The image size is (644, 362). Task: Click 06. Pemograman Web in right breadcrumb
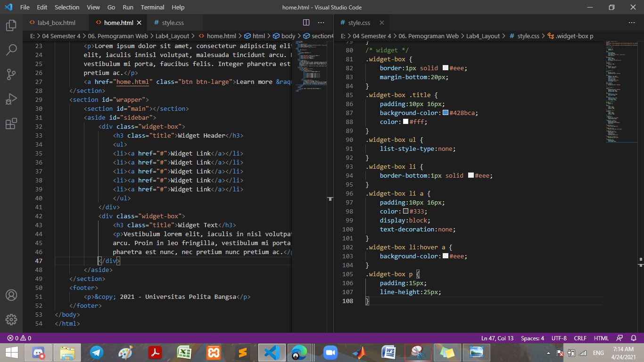coord(429,36)
